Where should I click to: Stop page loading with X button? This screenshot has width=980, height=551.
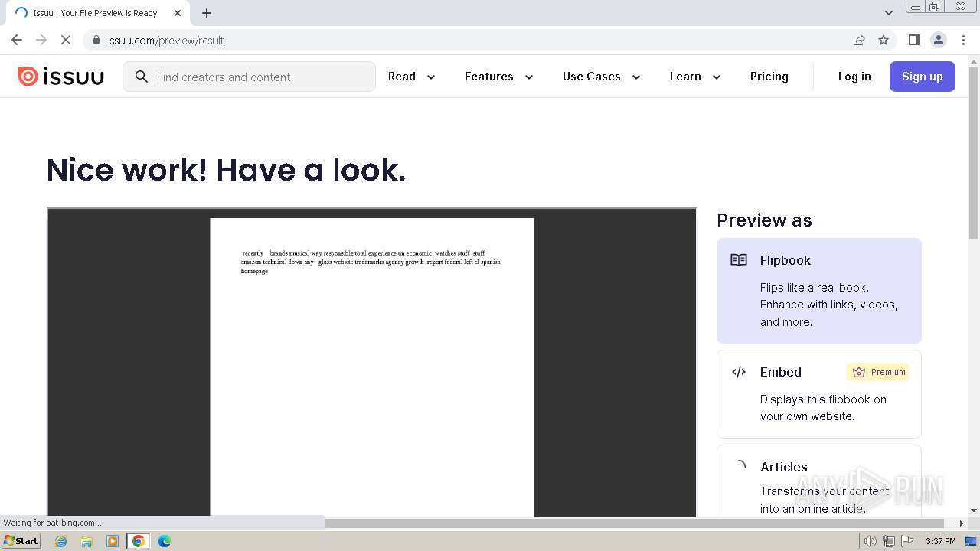(66, 40)
